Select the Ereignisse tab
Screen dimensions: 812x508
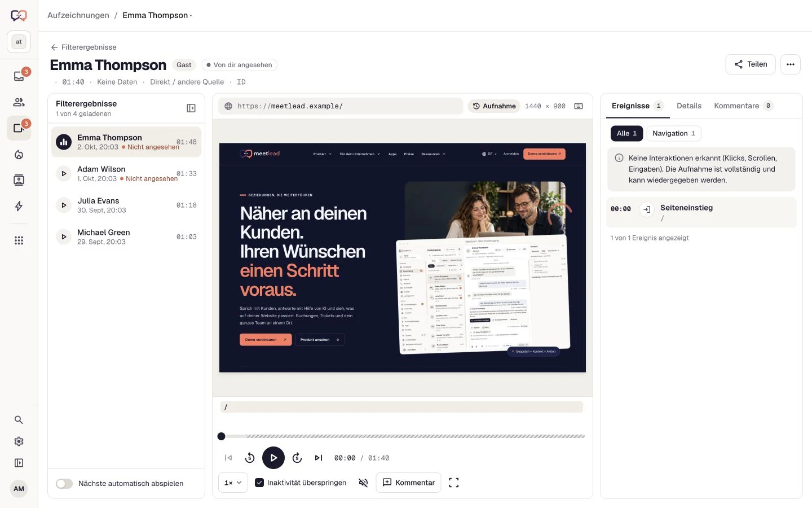coord(637,106)
